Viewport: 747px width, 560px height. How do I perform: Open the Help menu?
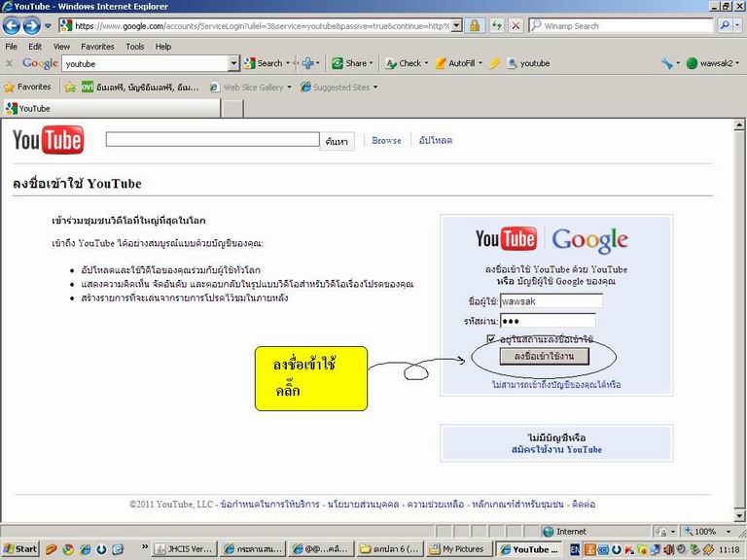[163, 47]
